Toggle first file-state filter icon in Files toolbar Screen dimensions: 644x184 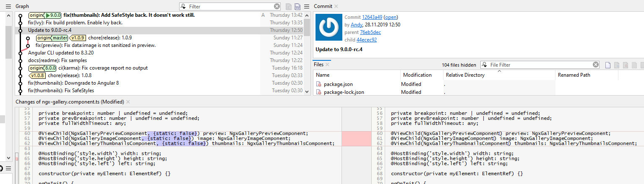point(608,65)
